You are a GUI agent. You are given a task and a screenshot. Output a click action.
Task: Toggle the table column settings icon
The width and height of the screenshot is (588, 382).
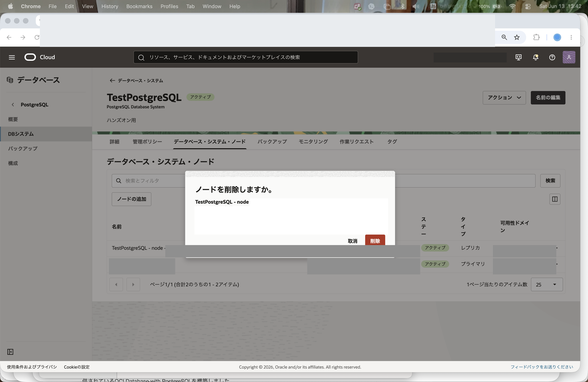click(555, 199)
